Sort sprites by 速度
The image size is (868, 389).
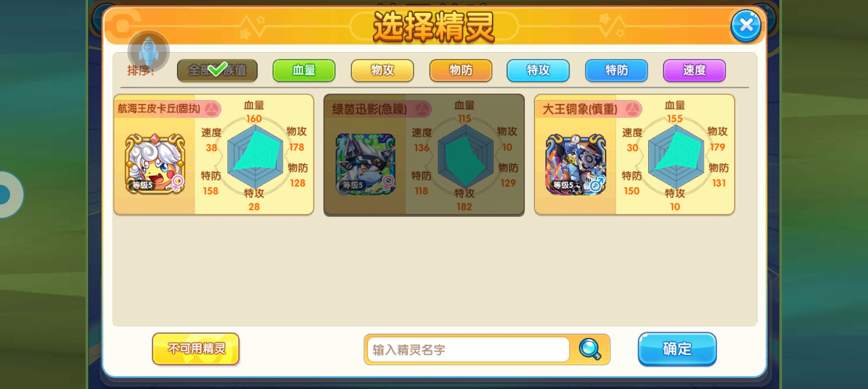(x=694, y=70)
